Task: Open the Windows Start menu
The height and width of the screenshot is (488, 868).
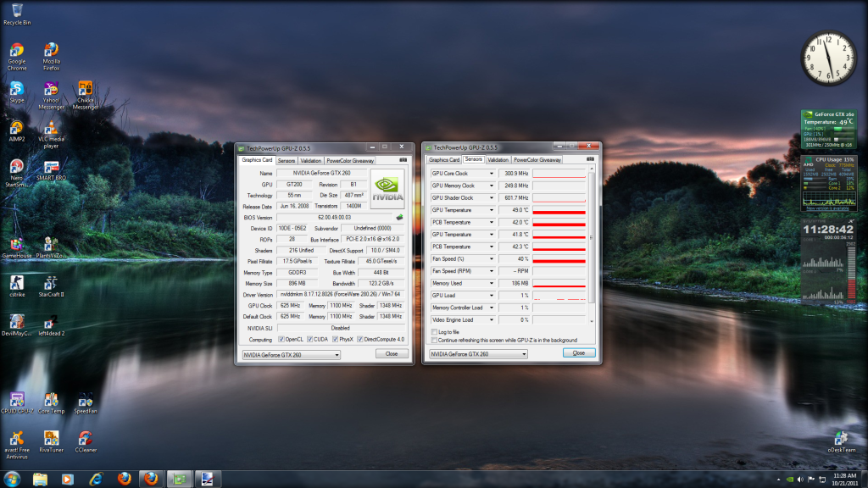Action: (12, 480)
